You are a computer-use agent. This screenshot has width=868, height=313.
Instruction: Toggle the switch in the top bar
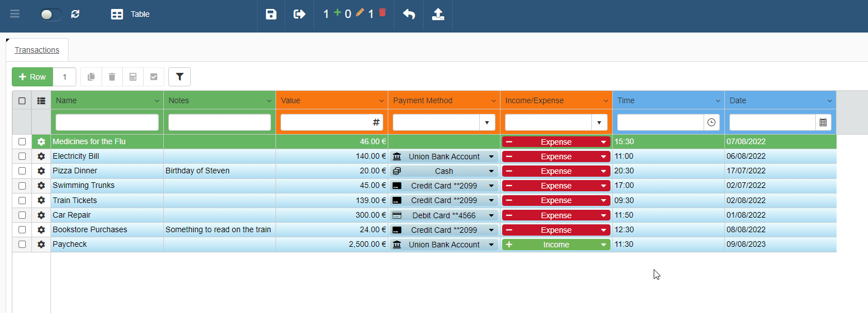(50, 15)
